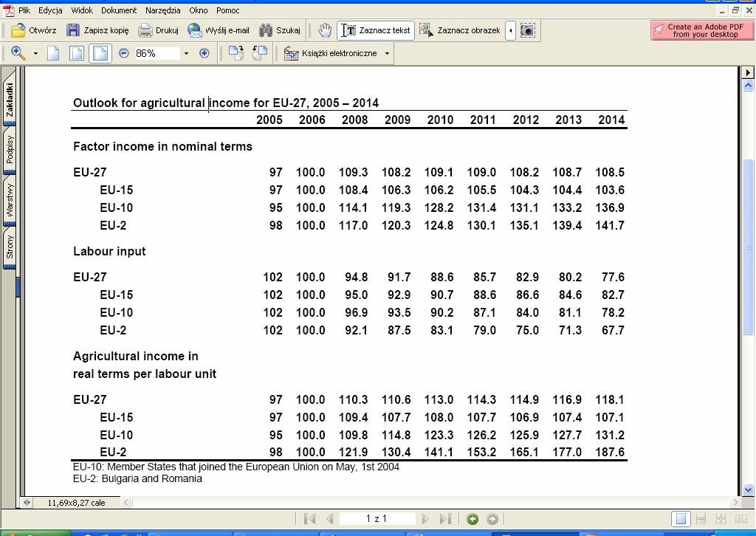Click Wyślij e-mail toolbar button
The height and width of the screenshot is (536, 756).
pos(219,30)
